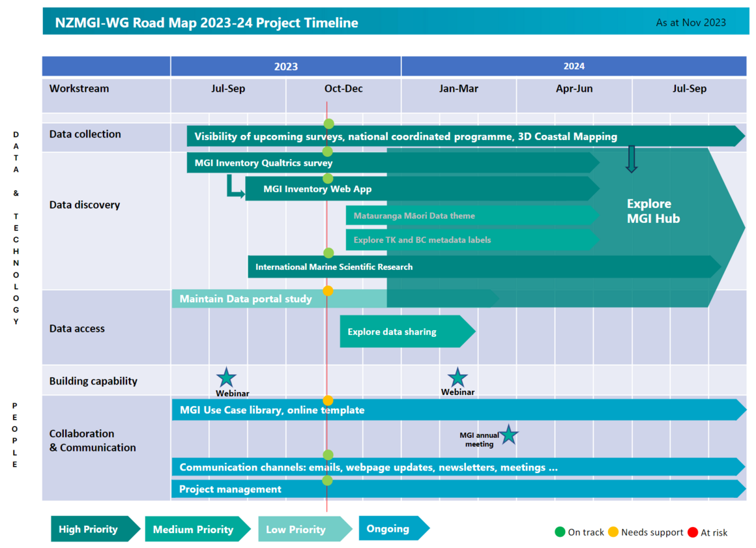Screen dimensions: 756x548
Task: Click green status dot on International Marine Scientific Research
Action: pos(328,253)
